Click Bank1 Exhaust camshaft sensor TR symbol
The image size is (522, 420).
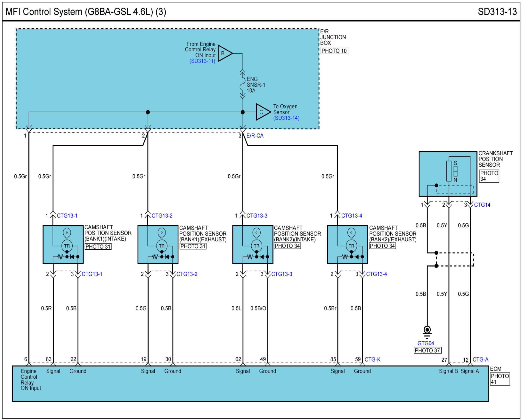pyautogui.click(x=162, y=246)
